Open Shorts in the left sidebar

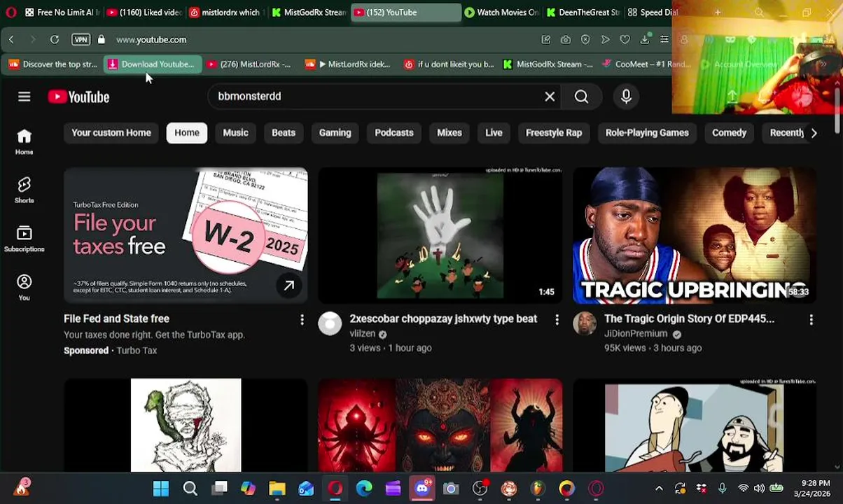point(24,190)
